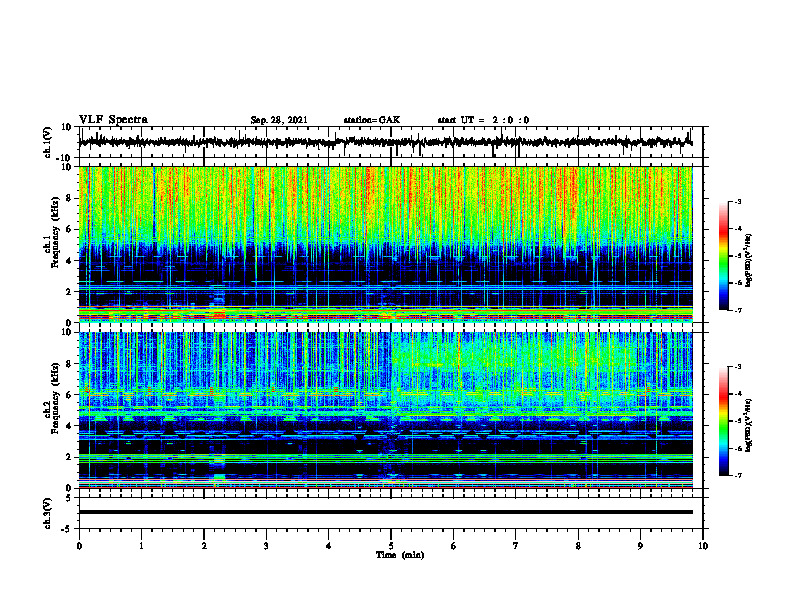Click the "station=GAK" header label

pos(372,120)
